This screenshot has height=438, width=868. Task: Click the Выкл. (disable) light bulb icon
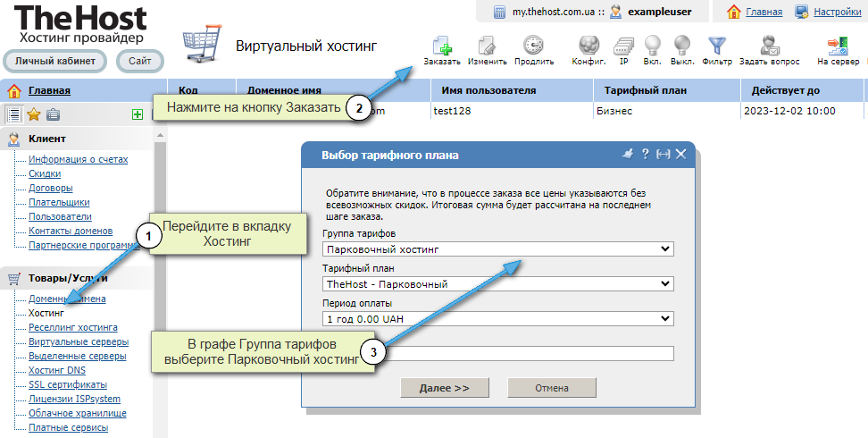click(682, 46)
